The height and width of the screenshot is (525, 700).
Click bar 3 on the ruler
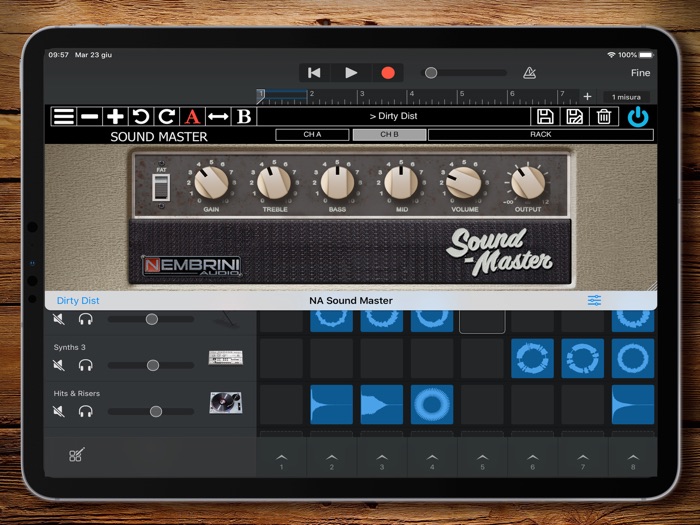coord(362,96)
